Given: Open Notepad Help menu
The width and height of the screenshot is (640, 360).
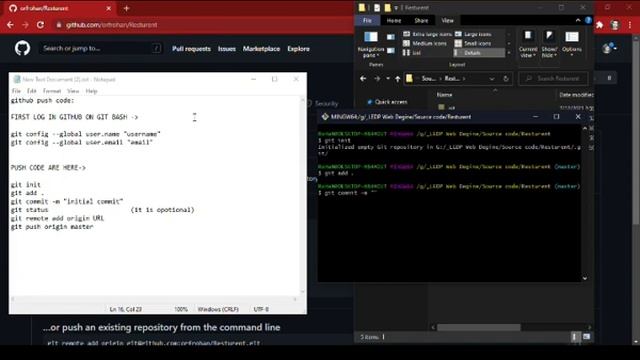Looking at the screenshot, I should (91, 91).
